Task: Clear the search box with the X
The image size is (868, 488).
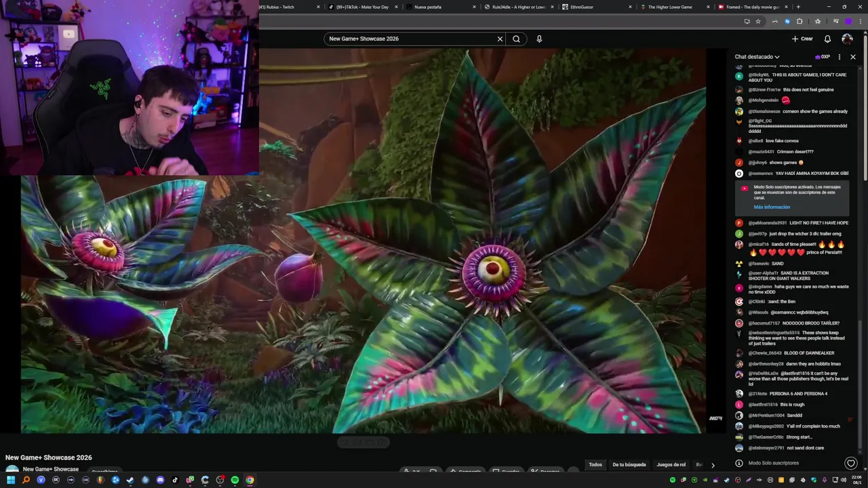Action: point(500,39)
